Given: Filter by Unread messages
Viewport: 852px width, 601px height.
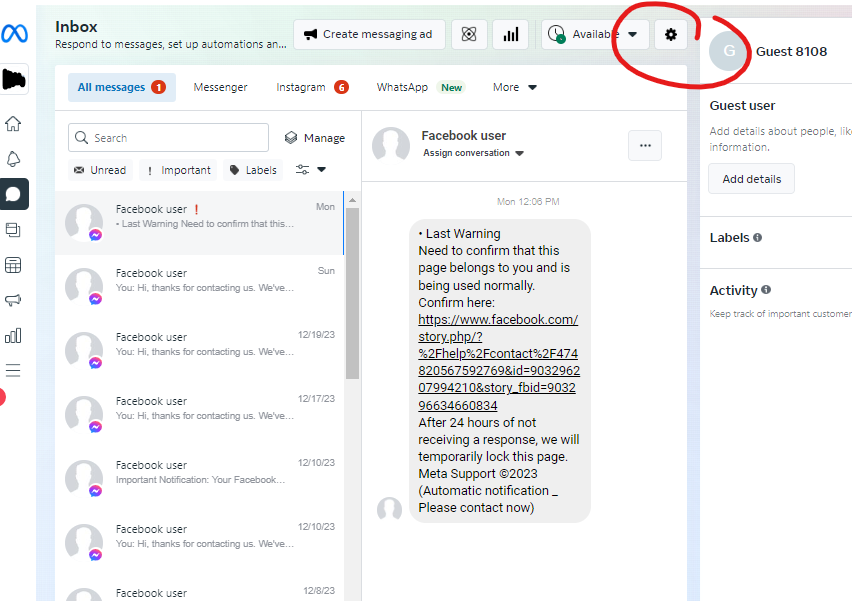Looking at the screenshot, I should tap(101, 170).
